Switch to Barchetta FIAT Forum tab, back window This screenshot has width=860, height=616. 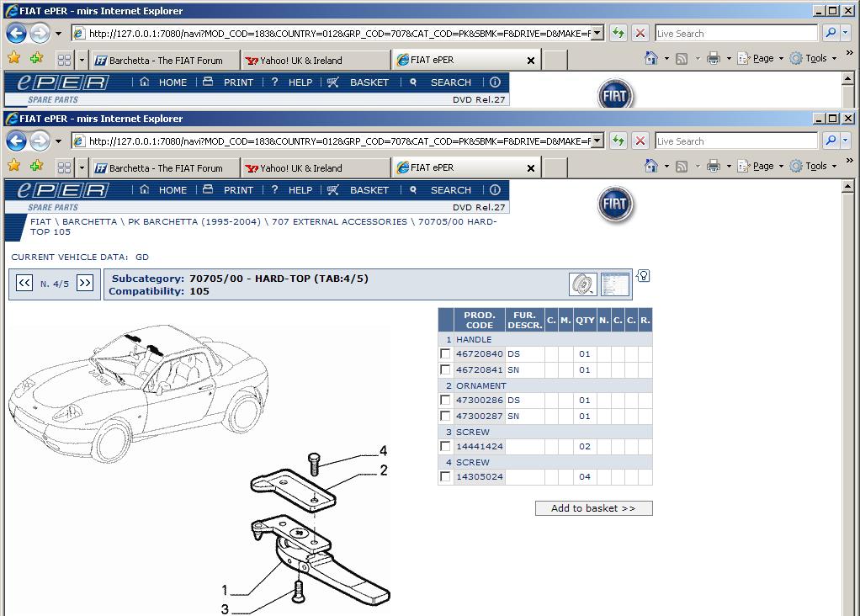166,61
